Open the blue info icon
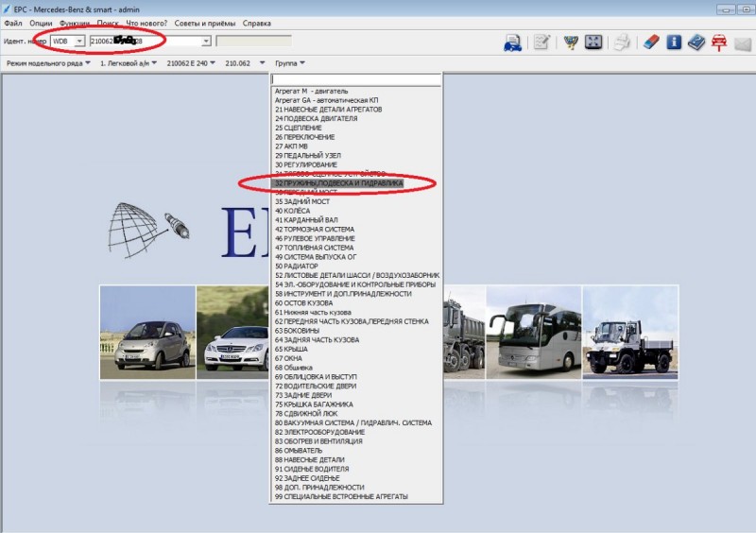Screen dimensions: 756x533 [674, 42]
